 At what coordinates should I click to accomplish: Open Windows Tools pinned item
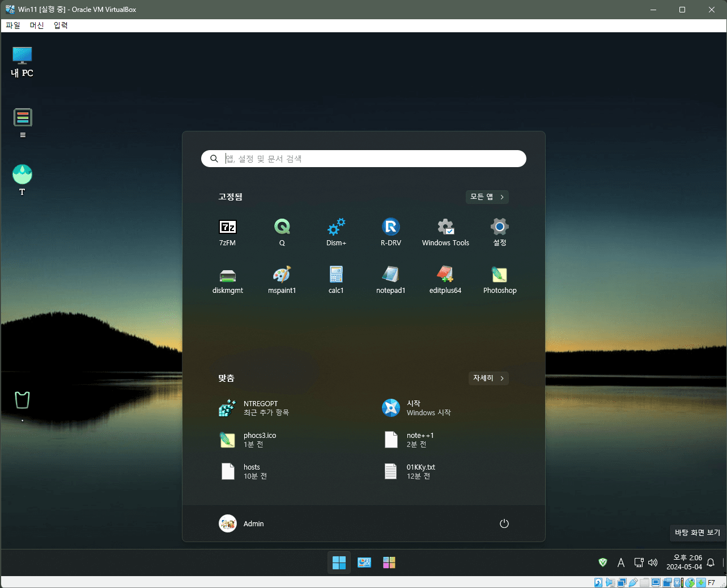(445, 232)
